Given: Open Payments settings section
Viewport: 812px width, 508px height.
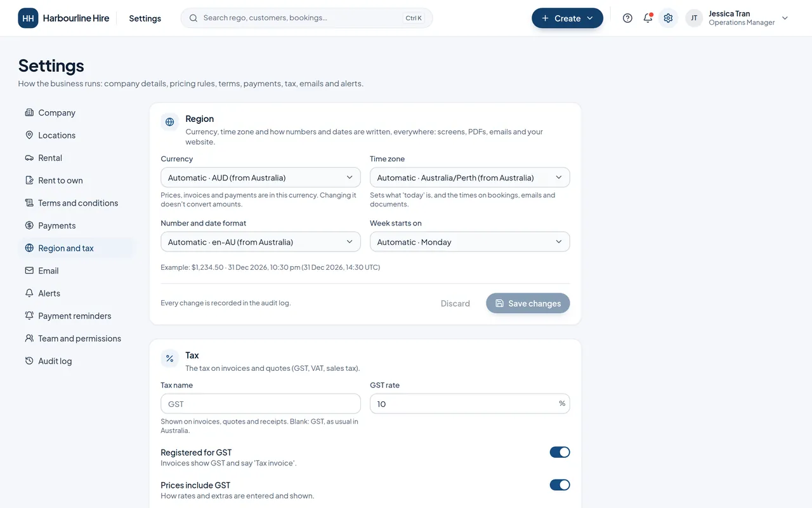Looking at the screenshot, I should (x=77, y=225).
